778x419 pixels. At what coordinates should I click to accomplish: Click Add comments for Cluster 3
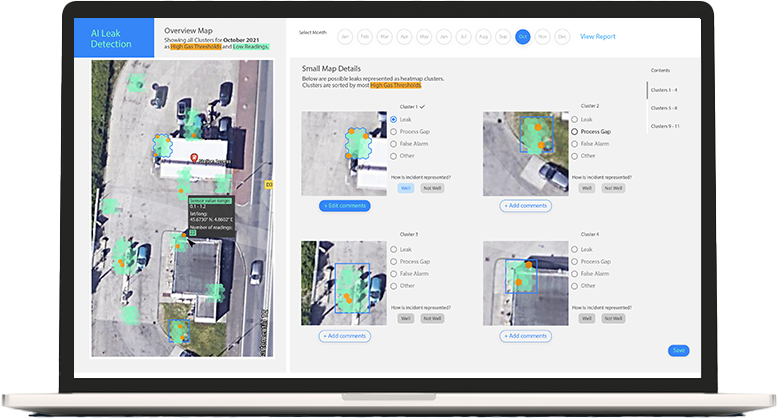[x=345, y=336]
